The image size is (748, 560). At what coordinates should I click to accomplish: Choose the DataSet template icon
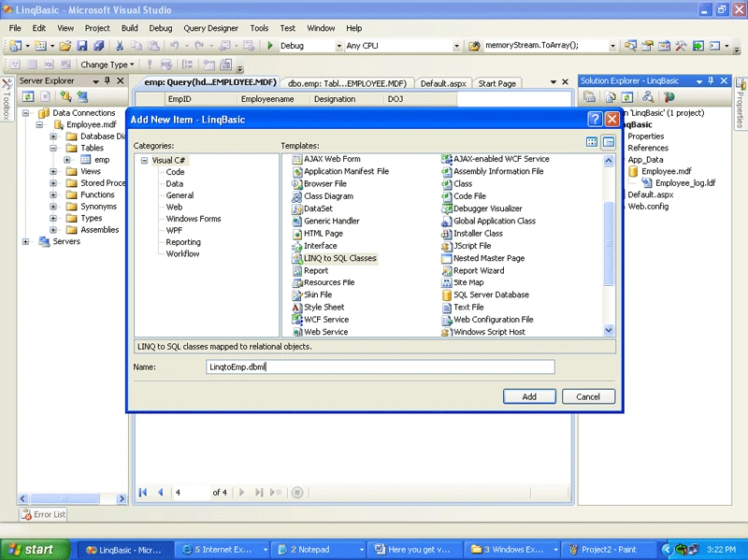click(x=296, y=208)
